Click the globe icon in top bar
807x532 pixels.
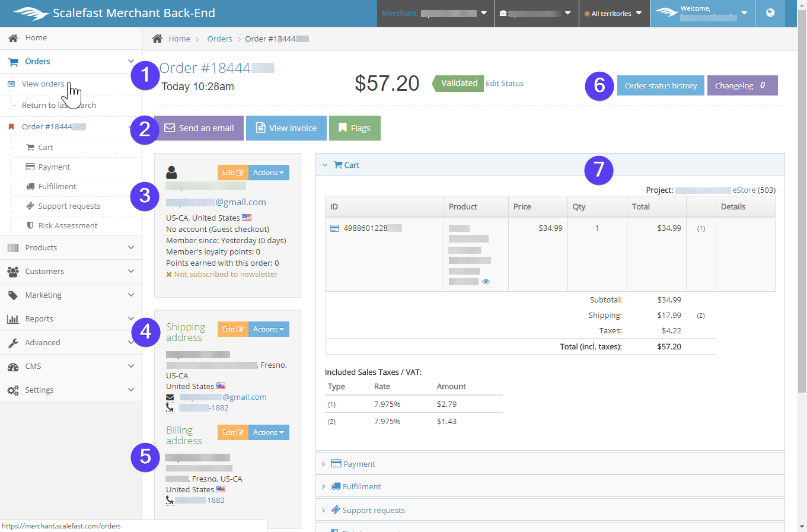pos(770,13)
